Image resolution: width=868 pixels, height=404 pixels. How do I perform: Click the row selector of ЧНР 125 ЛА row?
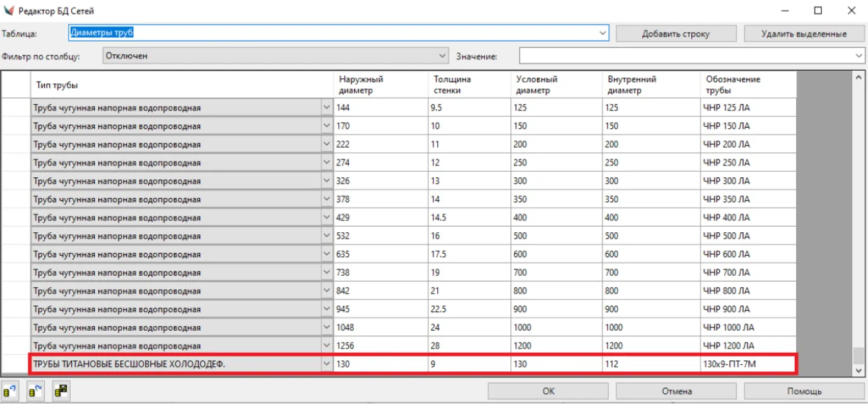click(16, 107)
